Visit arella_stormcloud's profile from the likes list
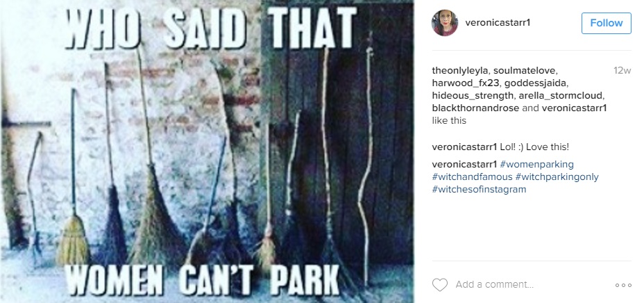This screenshot has width=644, height=303. pos(561,96)
